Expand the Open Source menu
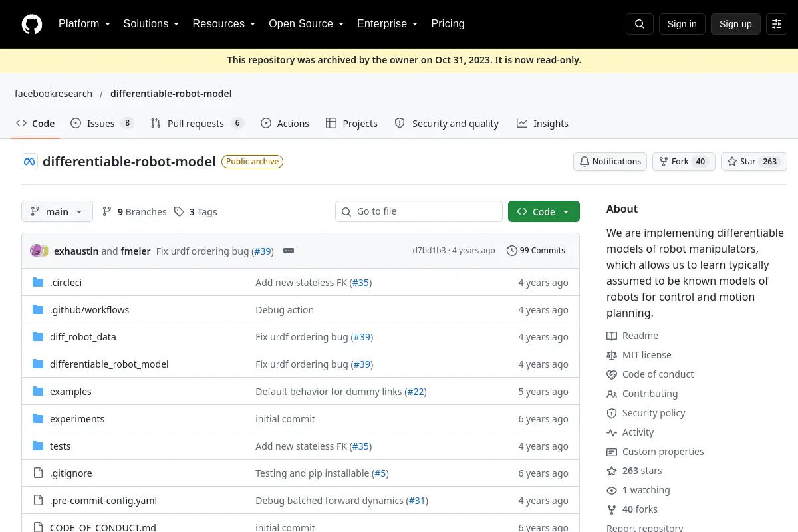 tap(306, 24)
